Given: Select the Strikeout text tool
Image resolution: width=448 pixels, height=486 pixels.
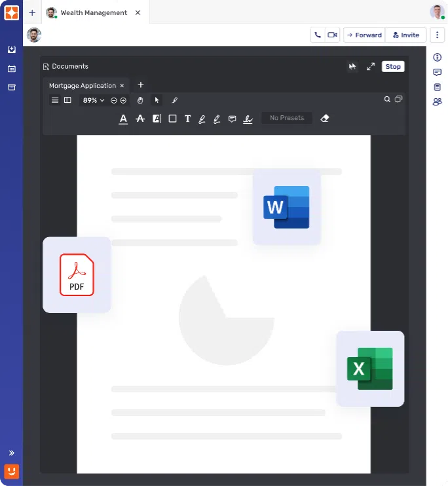Looking at the screenshot, I should coord(140,119).
